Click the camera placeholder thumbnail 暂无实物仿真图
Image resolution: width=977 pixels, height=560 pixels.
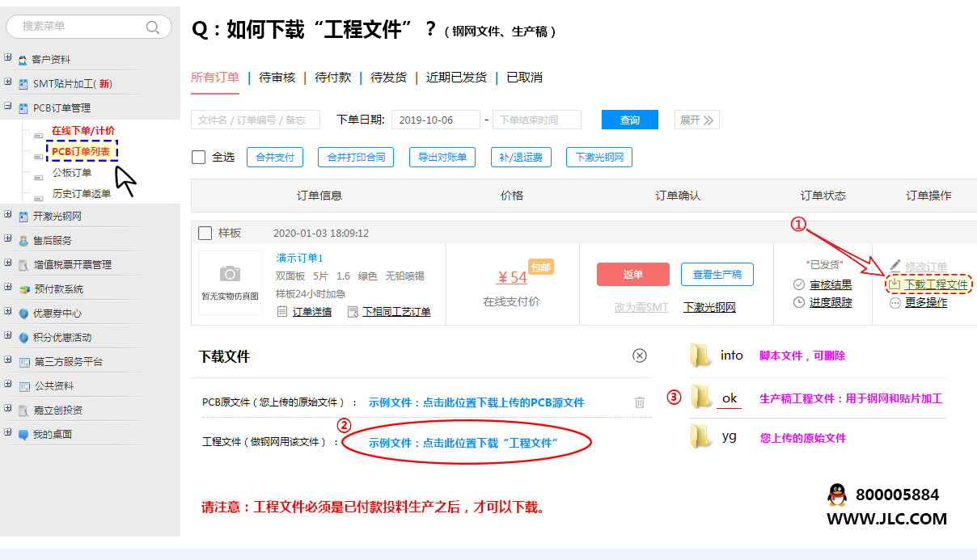(x=231, y=282)
